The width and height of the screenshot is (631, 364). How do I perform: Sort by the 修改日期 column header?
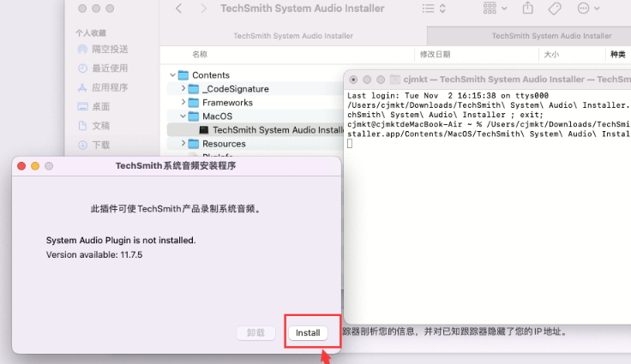click(x=435, y=54)
